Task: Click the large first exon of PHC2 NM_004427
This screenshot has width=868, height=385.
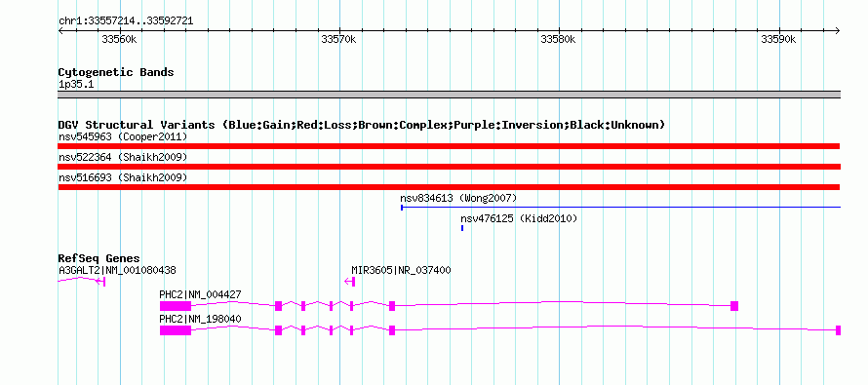Action: click(176, 306)
